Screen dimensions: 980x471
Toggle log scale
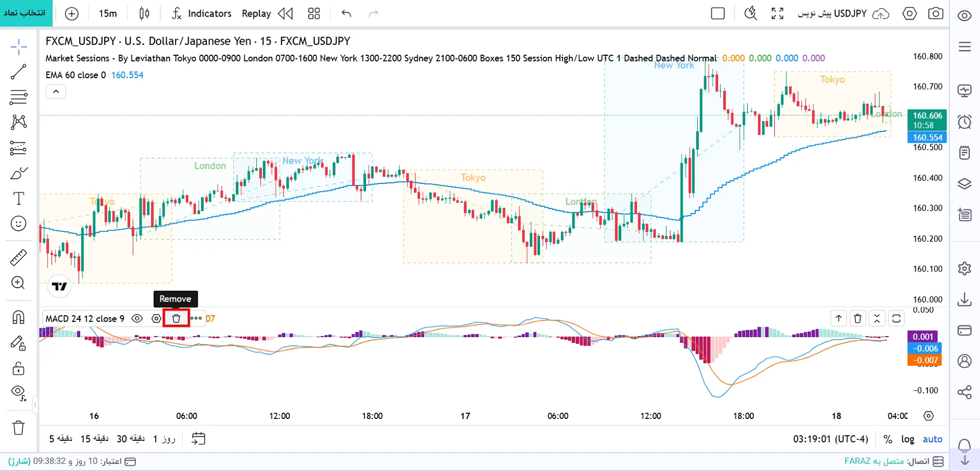point(908,439)
